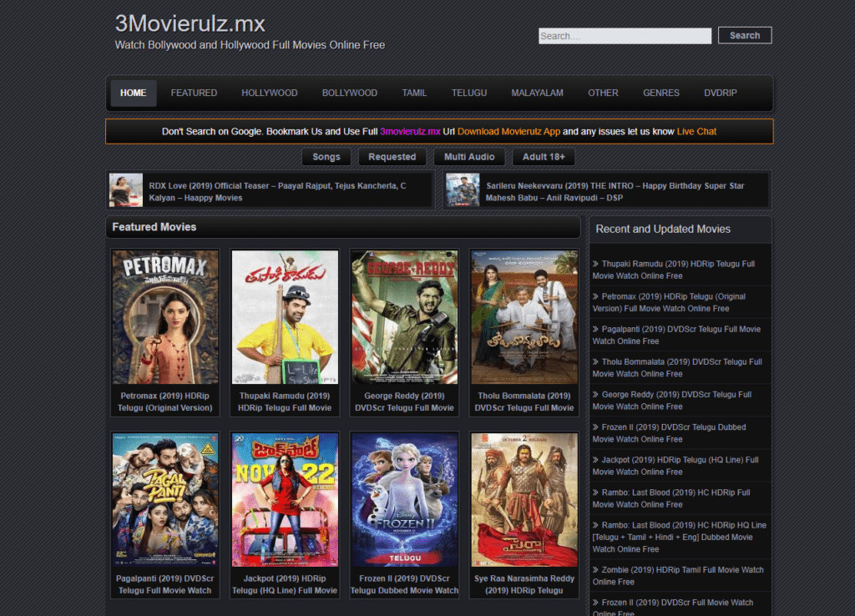Open sidebar Pagalpanti (2019) DVDScr Telugu link
Screen dimensions: 855x616
676,336
